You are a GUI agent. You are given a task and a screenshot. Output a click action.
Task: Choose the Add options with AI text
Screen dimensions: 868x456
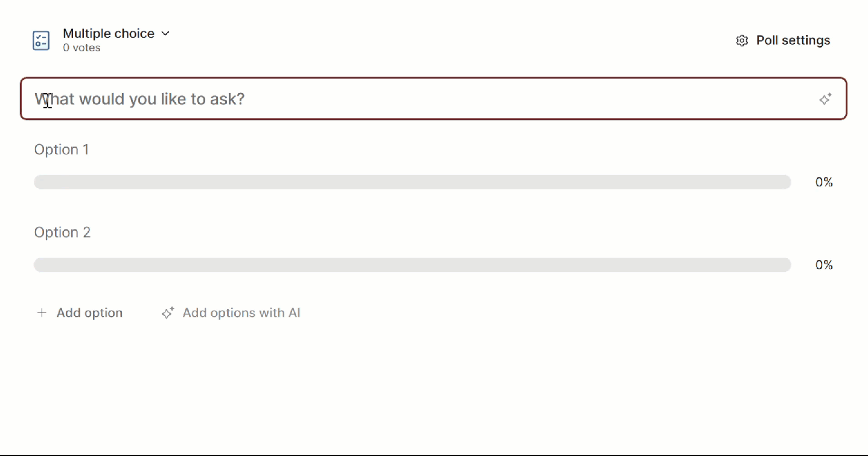tap(241, 312)
